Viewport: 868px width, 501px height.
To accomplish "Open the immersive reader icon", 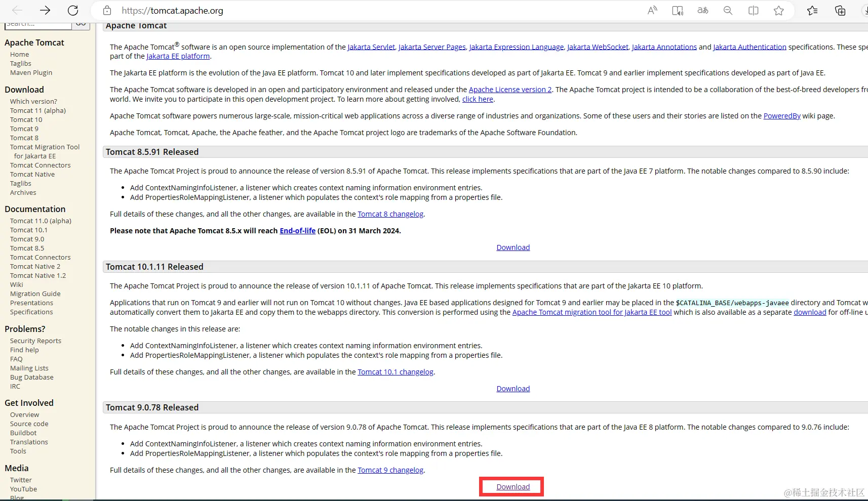I will [678, 10].
